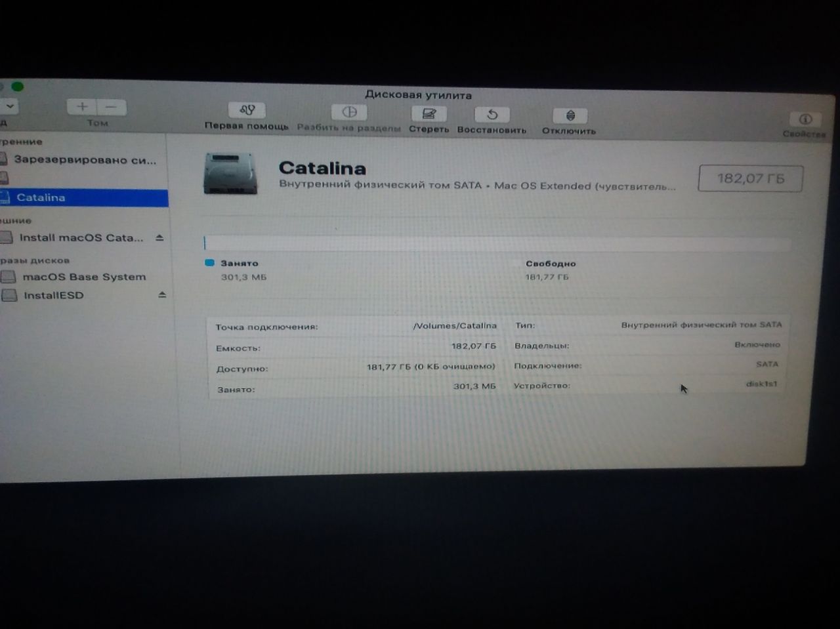Click the disk icon beside macOS Base System
The height and width of the screenshot is (629, 840).
coord(8,277)
